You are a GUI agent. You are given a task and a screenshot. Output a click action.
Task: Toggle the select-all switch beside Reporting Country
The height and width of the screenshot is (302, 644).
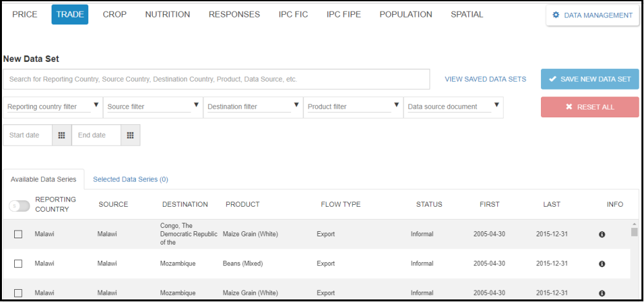tap(19, 205)
